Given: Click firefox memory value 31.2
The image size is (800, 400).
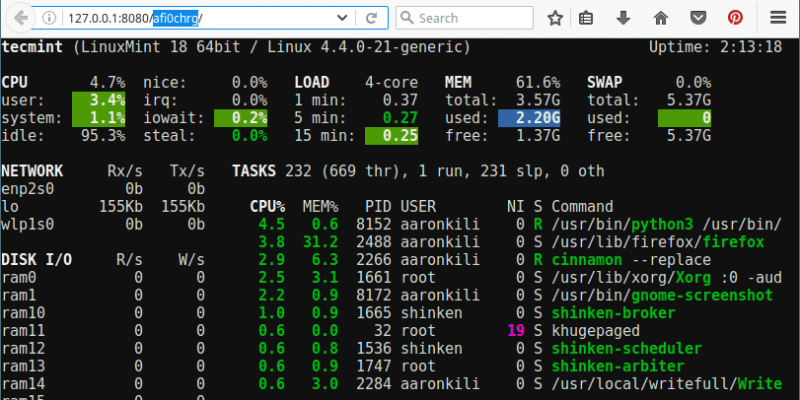Looking at the screenshot, I should coord(320,242).
